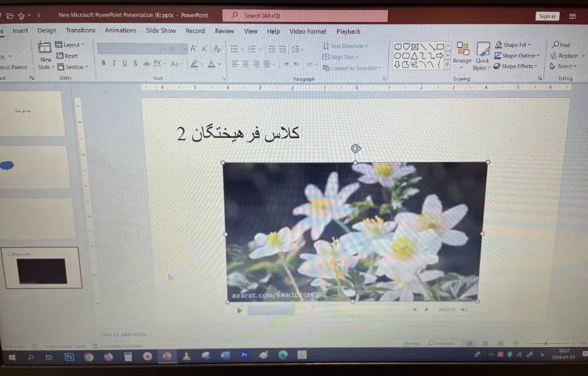Toggle text Shadow formatting
Image resolution: width=588 pixels, height=376 pixels.
click(135, 63)
